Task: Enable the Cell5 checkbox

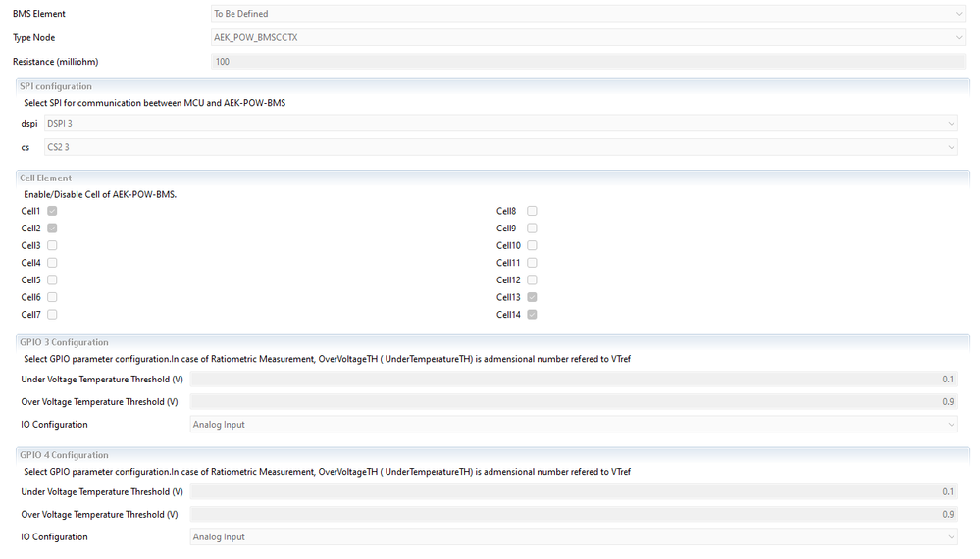Action: click(x=52, y=280)
